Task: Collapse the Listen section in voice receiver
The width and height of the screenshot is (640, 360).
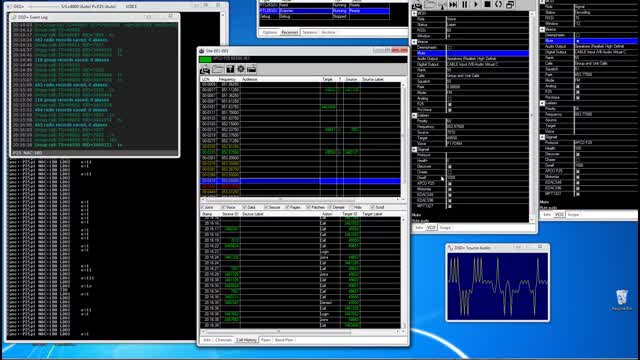Action: (414, 116)
